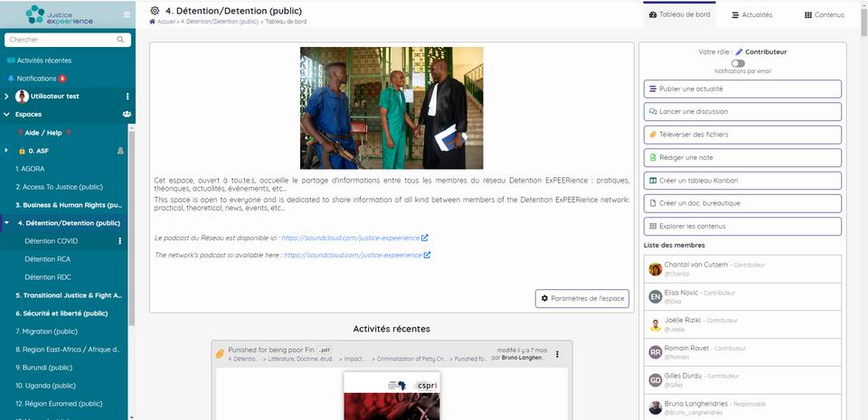868x420 pixels.
Task: Select 9. Burundi (public) space
Action: coord(44,368)
